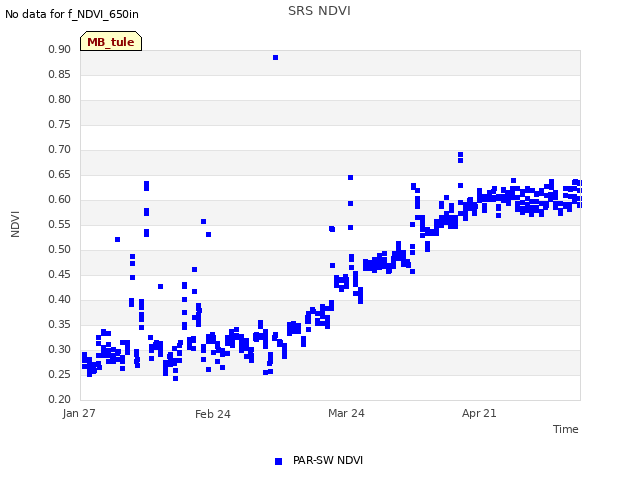Viewport: 640px width, 480px height.
Task: Click the 0.40 y-axis tick label
Action: pos(59,299)
